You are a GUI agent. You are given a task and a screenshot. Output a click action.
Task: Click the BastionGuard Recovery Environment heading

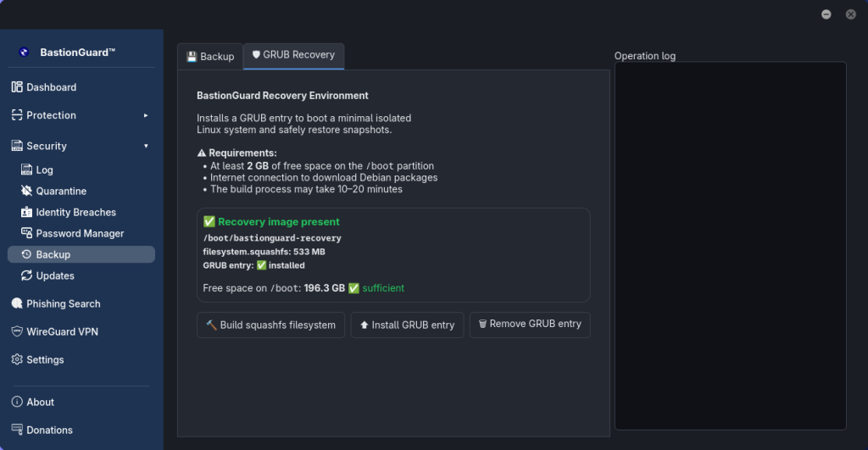click(282, 96)
